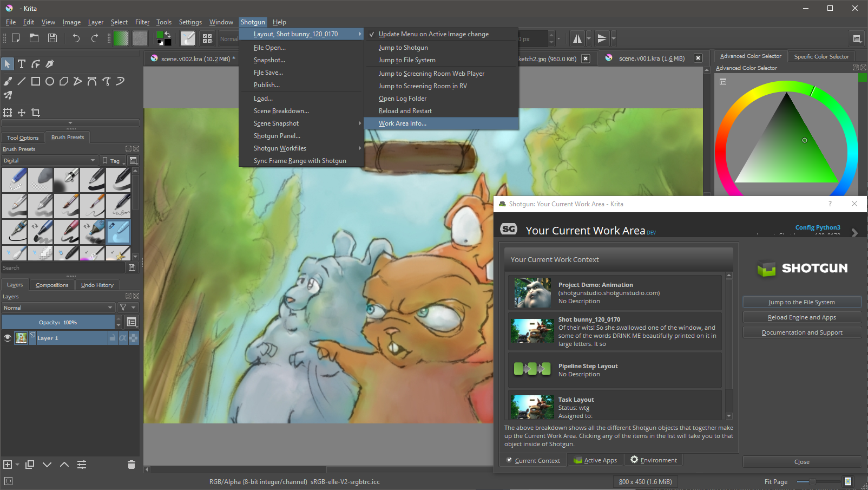Click 'Documentation and Support' button

[801, 332]
